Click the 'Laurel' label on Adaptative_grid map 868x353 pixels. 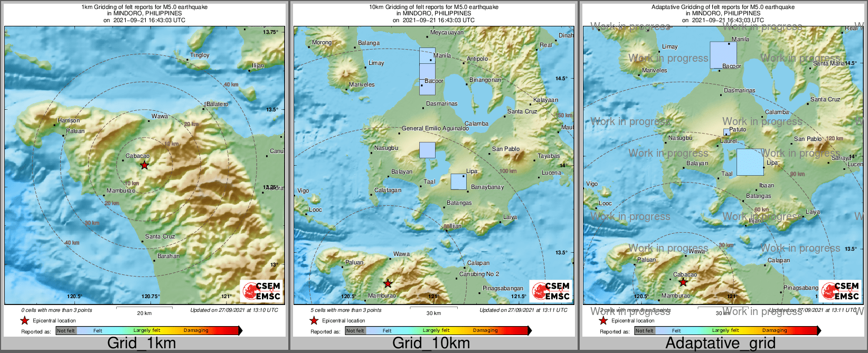pos(729,141)
